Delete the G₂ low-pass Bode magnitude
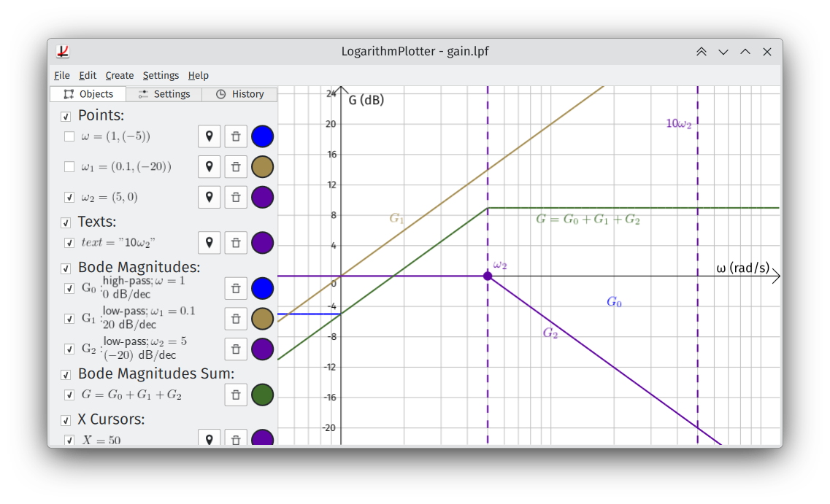This screenshot has width=830, height=504. click(x=236, y=349)
